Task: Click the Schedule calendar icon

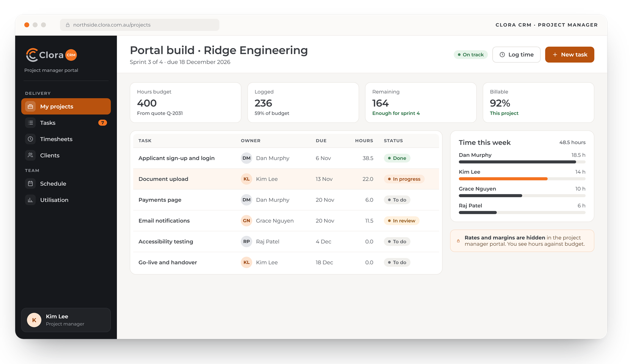Action: pyautogui.click(x=30, y=184)
